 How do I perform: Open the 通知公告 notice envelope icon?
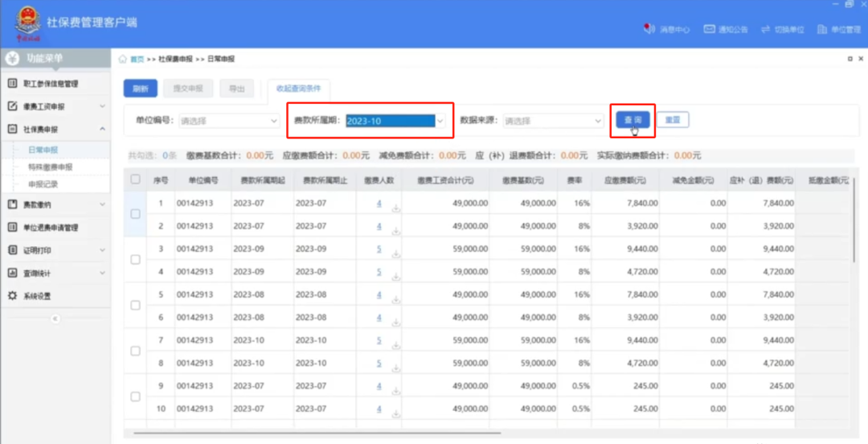[709, 30]
